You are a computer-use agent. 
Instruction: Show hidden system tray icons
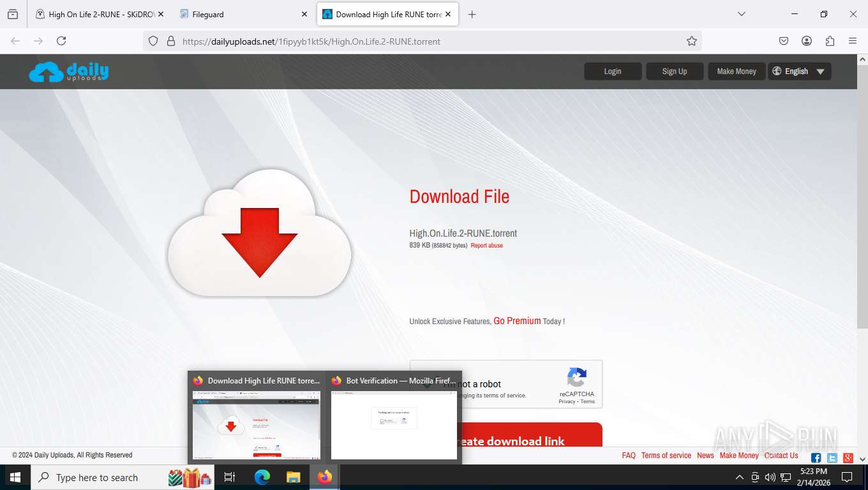click(x=740, y=477)
